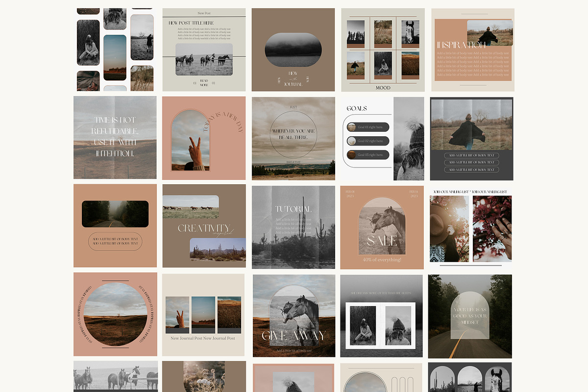Click the 'Goal 02 right here.' pill
The width and height of the screenshot is (588, 392).
coord(367,141)
